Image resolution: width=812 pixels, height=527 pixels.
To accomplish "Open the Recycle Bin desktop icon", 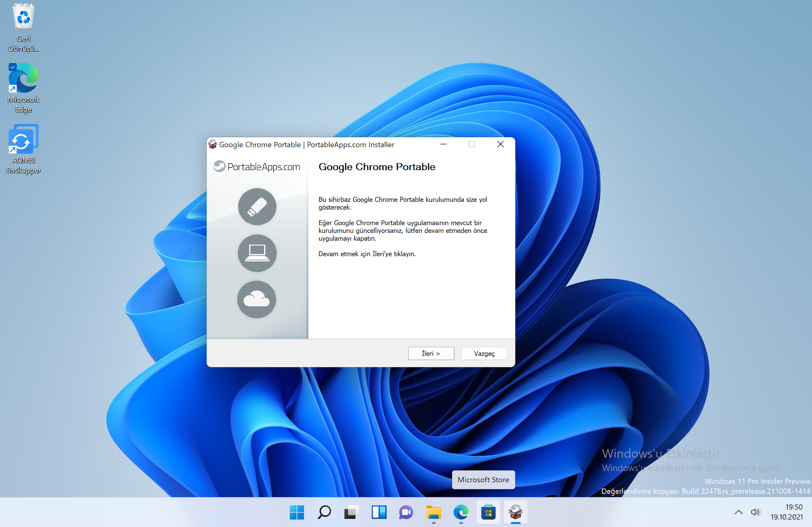I will tap(23, 28).
